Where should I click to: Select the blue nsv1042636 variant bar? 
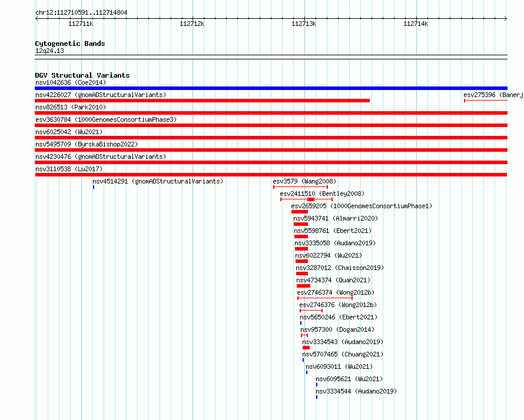[x=271, y=88]
